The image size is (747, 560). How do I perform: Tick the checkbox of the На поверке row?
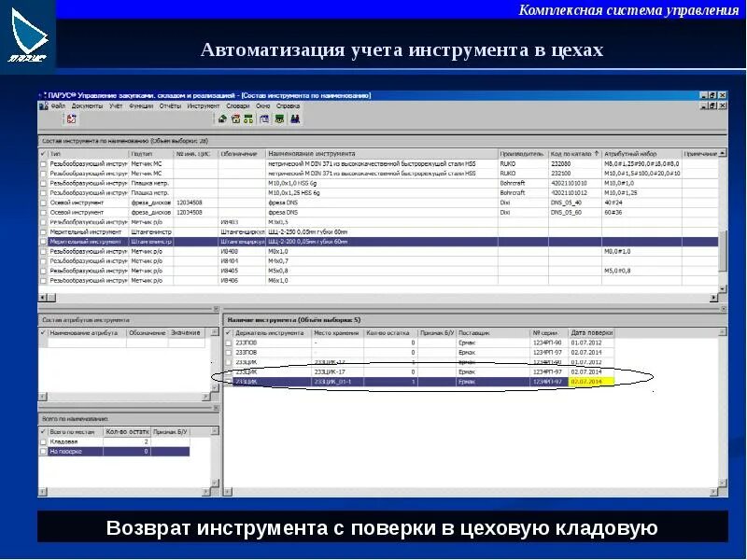pos(44,452)
